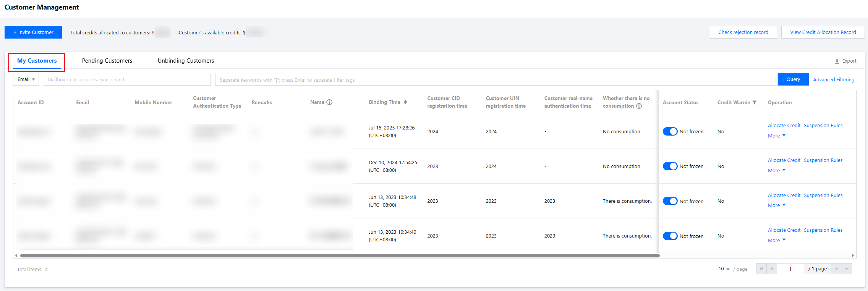This screenshot has height=291, width=868.
Task: Switch to Unbinding Customers tab
Action: [x=186, y=61]
